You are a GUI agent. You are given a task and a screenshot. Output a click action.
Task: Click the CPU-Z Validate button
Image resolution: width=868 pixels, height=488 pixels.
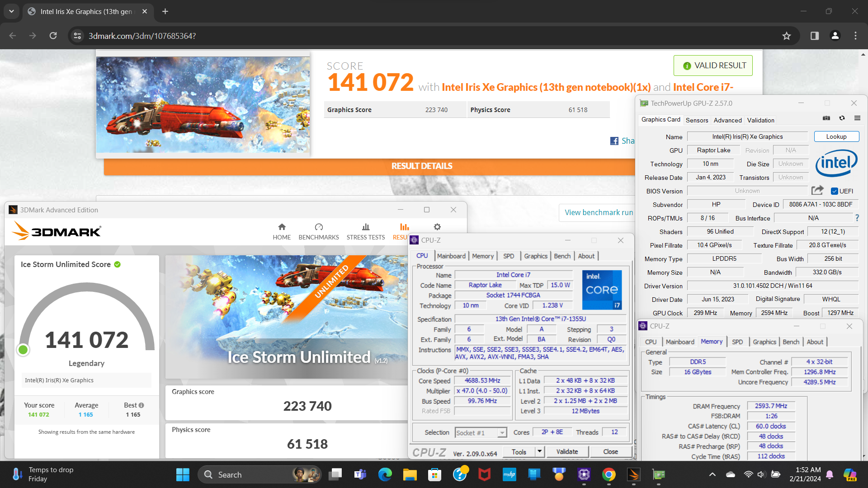567,451
